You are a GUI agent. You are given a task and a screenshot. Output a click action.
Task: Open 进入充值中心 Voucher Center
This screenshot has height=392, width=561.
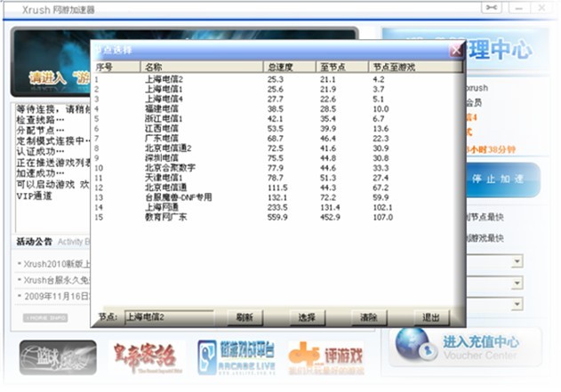pos(467,347)
